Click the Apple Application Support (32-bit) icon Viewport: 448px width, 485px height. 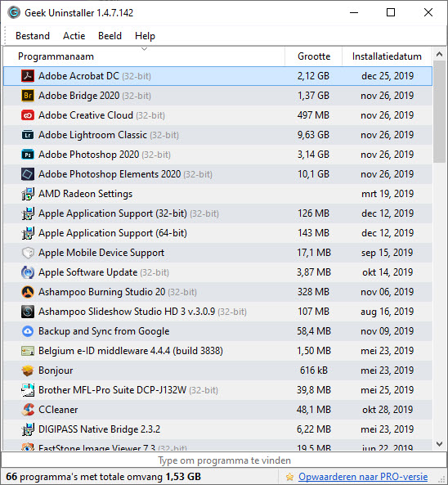(x=28, y=213)
